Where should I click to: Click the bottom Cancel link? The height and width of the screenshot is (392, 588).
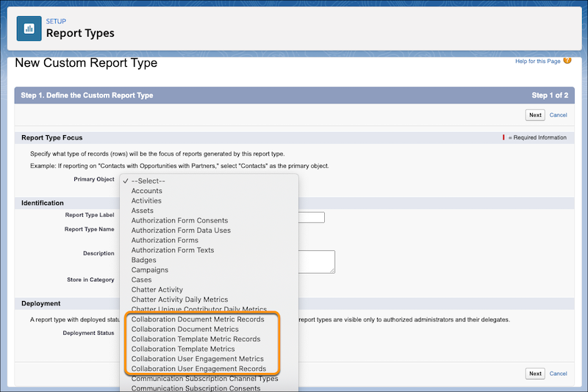[558, 373]
